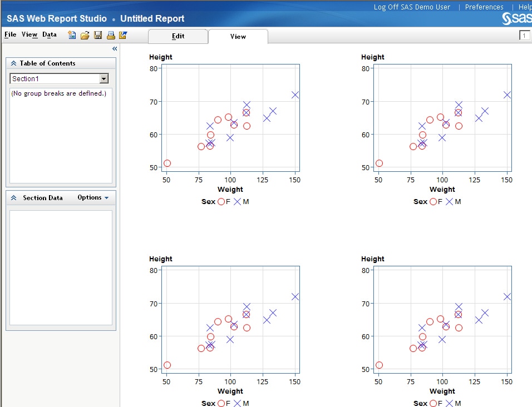Viewport: 532px width, 407px height.
Task: Open the View menu
Action: (29, 34)
